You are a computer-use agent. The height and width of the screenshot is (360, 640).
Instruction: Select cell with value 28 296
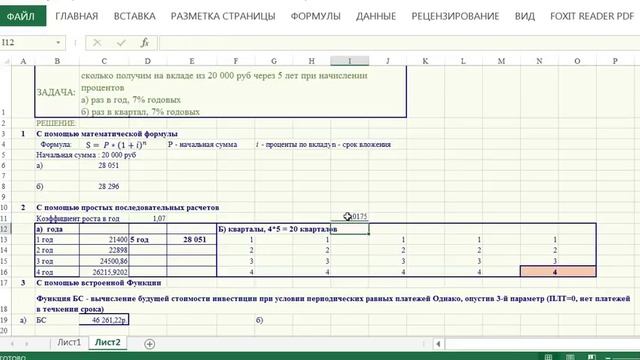[x=104, y=187]
